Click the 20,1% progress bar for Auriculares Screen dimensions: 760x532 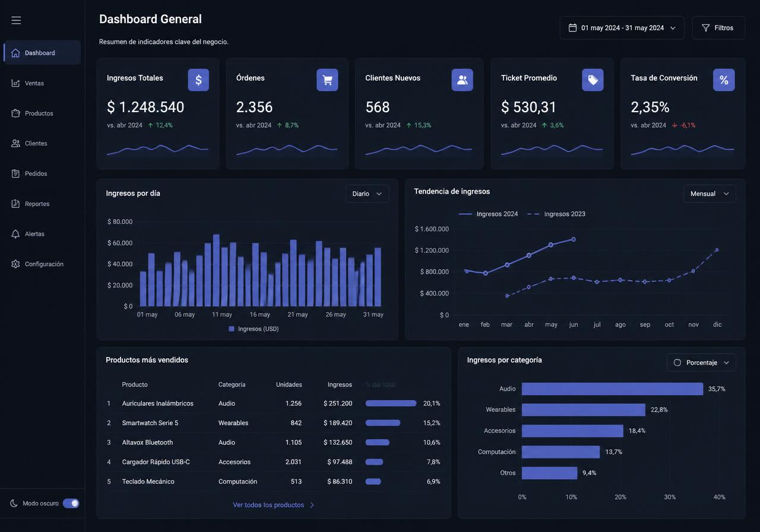(391, 404)
